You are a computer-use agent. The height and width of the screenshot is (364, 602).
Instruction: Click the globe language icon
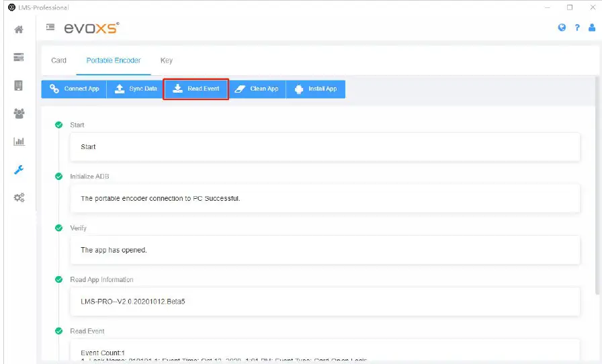pyautogui.click(x=562, y=28)
